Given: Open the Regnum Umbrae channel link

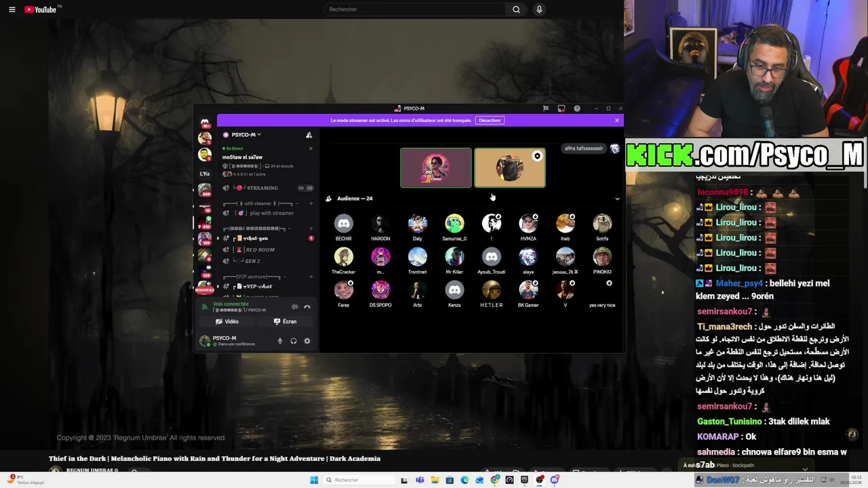Looking at the screenshot, I should (92, 470).
